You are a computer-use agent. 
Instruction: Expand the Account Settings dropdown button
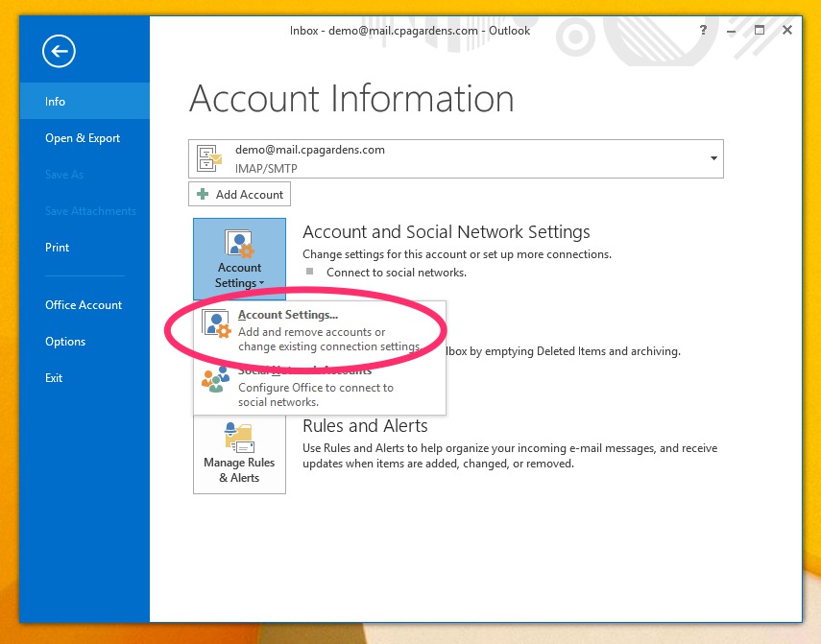(240, 259)
